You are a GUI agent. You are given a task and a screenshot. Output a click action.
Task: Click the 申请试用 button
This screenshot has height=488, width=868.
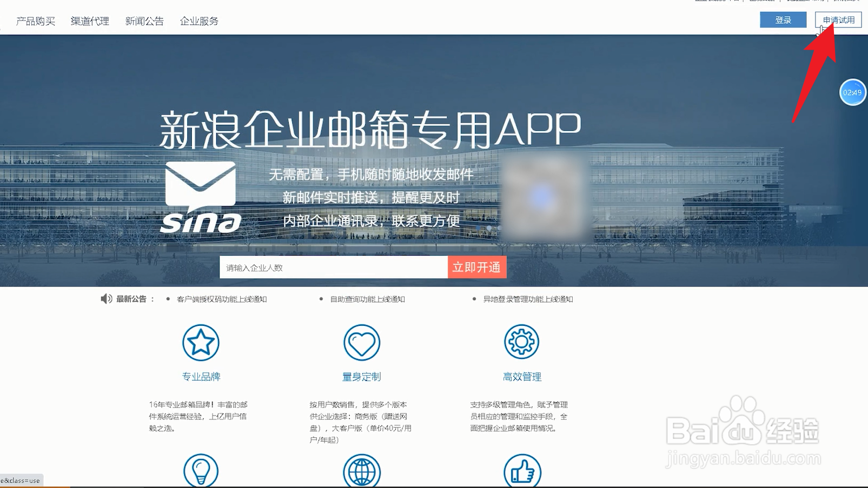(x=838, y=20)
